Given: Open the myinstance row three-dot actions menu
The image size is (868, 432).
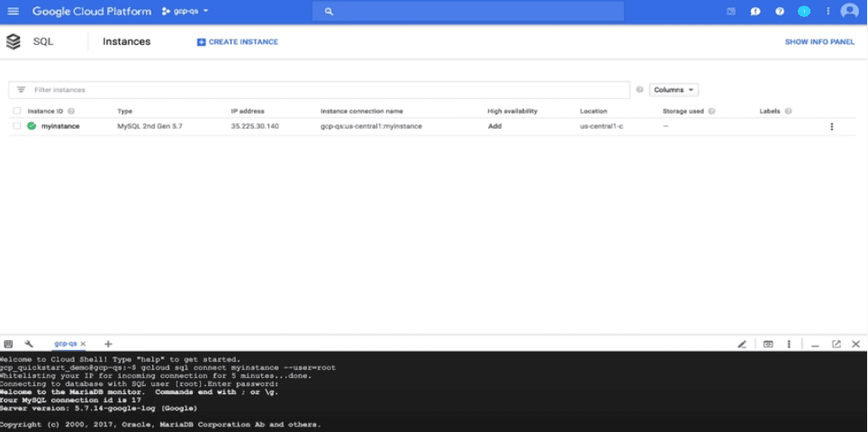Looking at the screenshot, I should 831,127.
